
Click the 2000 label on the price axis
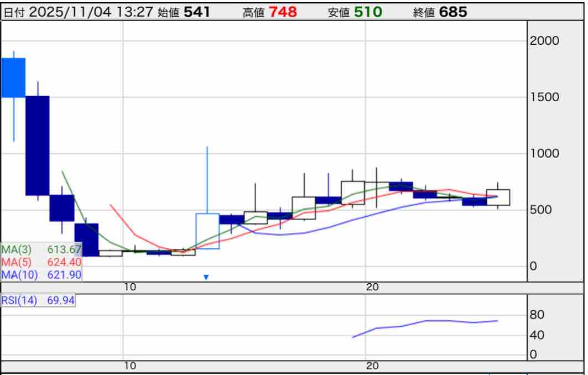pos(544,40)
